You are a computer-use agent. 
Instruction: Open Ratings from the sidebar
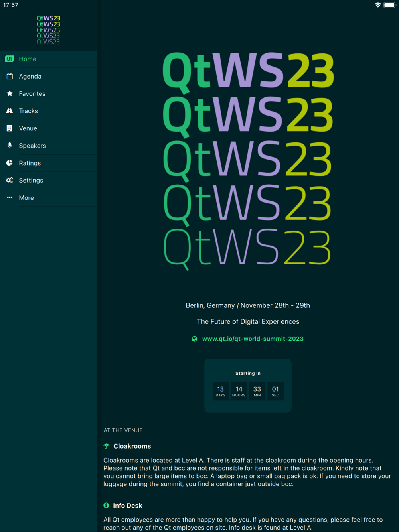click(x=49, y=163)
